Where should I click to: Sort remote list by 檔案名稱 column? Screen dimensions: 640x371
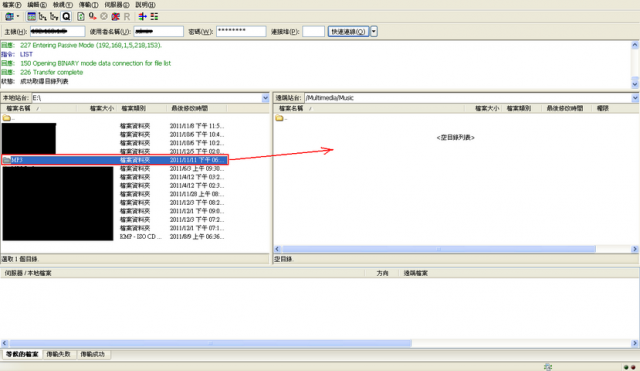click(x=369, y=108)
